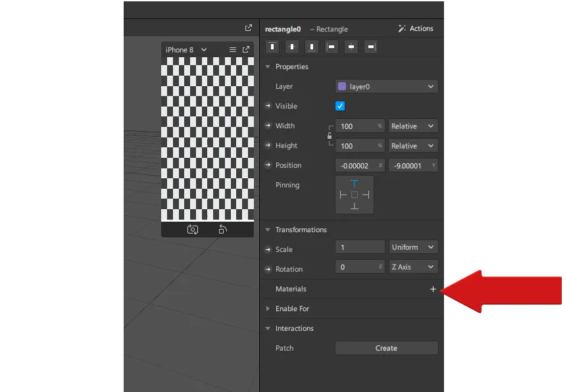Open Width Relative unit dropdown

click(413, 126)
